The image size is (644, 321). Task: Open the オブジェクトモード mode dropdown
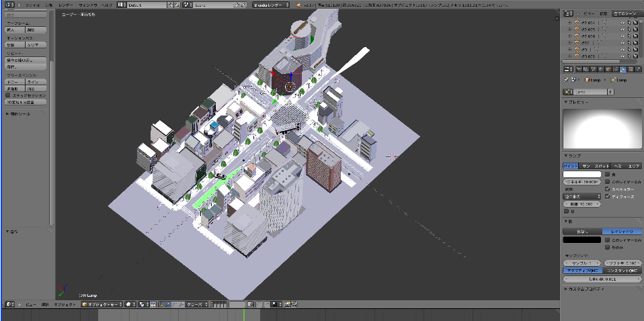102,304
